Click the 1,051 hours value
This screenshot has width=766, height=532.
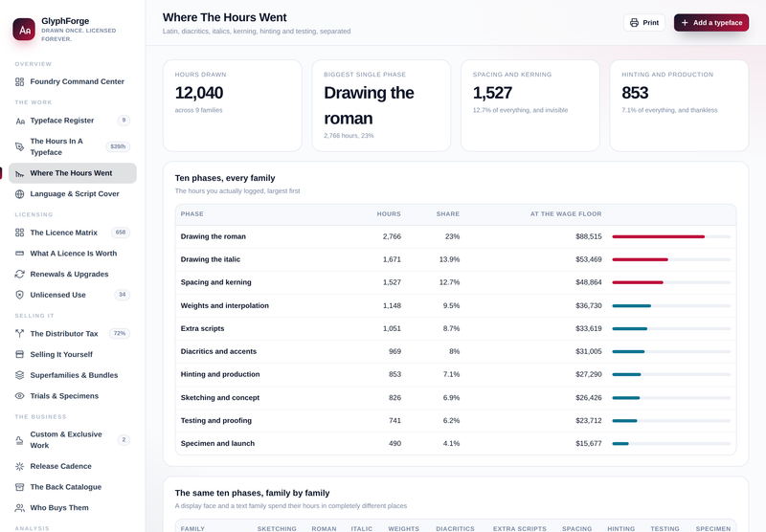coord(392,328)
